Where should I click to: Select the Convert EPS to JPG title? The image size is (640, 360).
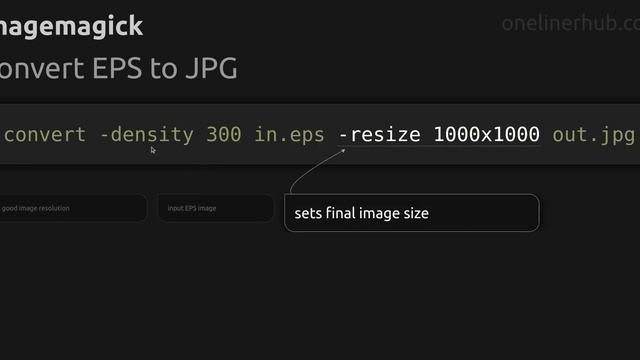click(x=119, y=68)
